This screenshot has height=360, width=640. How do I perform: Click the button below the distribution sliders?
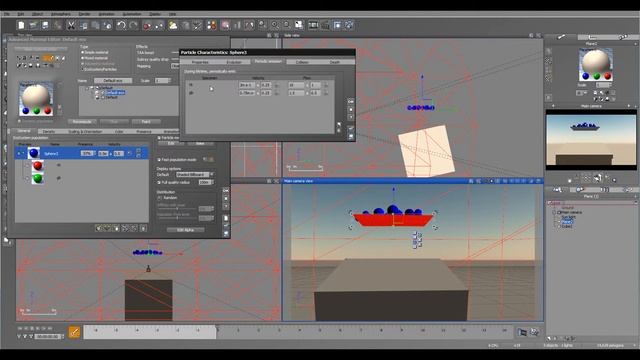(x=185, y=230)
